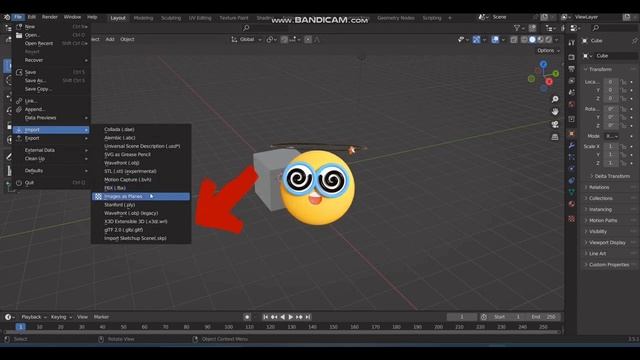640x360 pixels.
Task: Open the viewport Options dropdown
Action: pyautogui.click(x=548, y=51)
